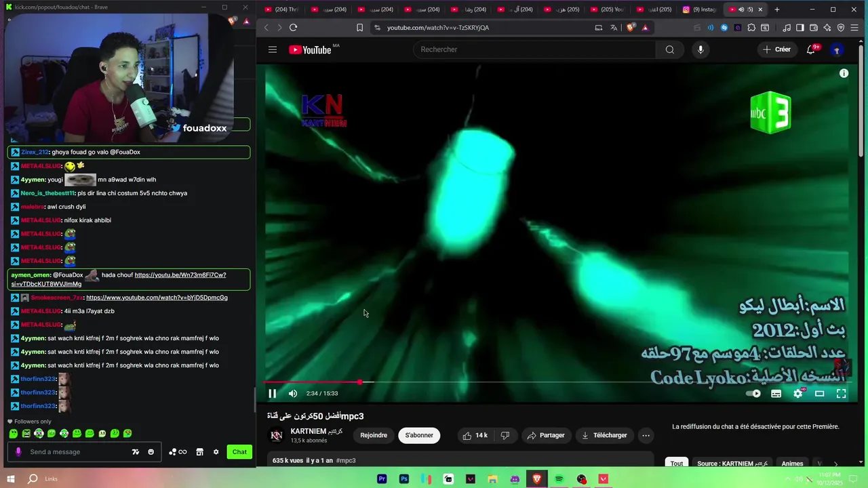Open the Windows taskbar search
The image size is (868, 488).
33,479
